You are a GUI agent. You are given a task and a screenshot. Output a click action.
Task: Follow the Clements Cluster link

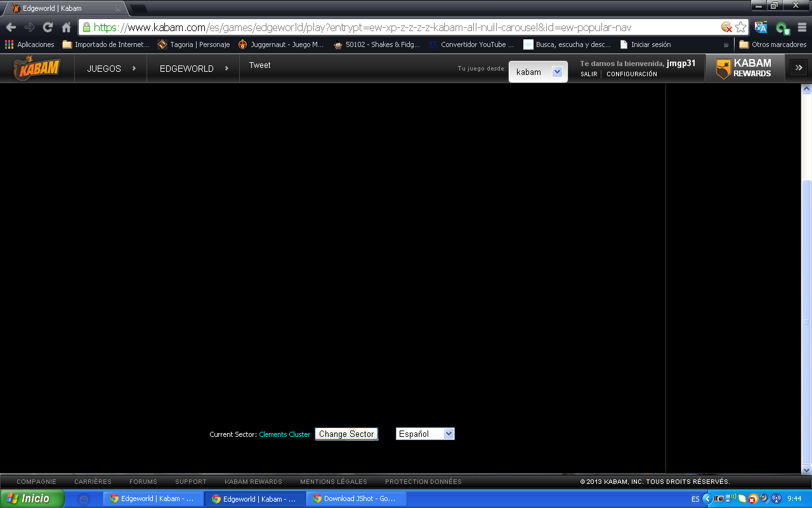pyautogui.click(x=285, y=434)
